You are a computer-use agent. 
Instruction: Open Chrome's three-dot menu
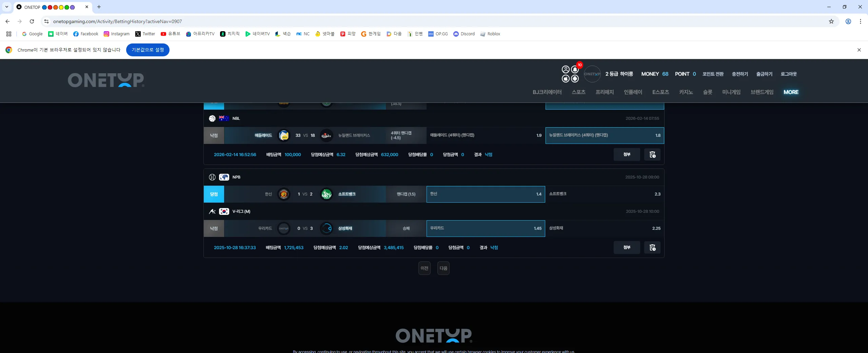pos(861,21)
